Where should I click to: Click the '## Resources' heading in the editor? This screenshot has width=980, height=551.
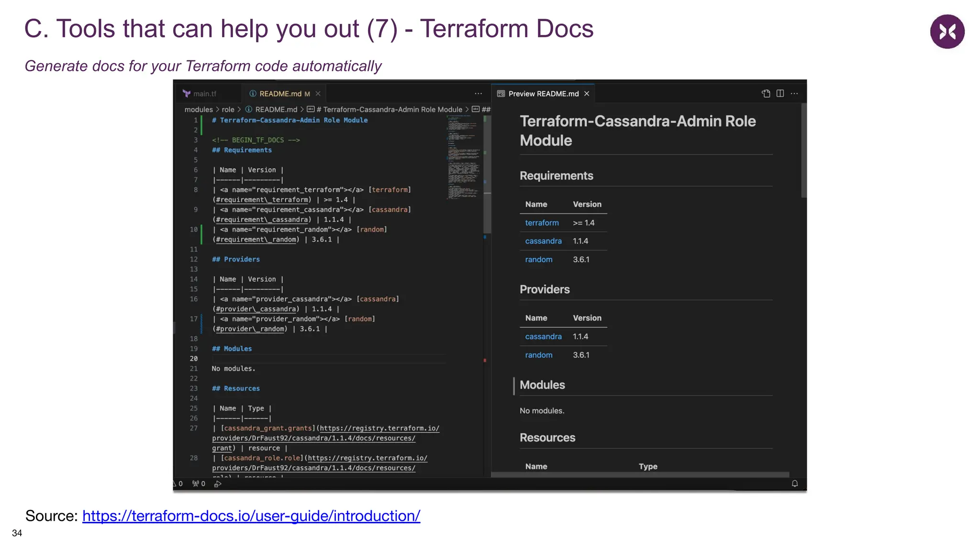[x=236, y=389]
